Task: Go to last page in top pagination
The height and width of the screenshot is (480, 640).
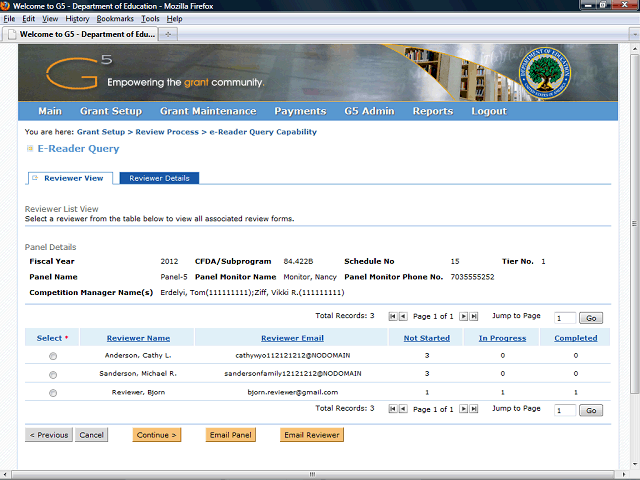Action: coord(473,316)
